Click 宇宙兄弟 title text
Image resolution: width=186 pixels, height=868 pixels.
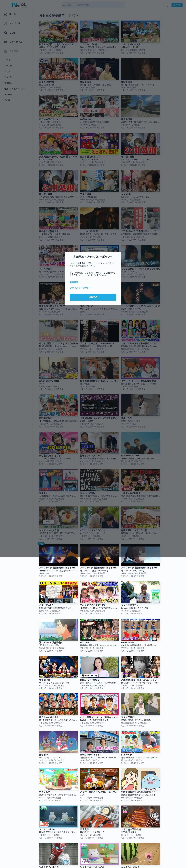point(84,830)
